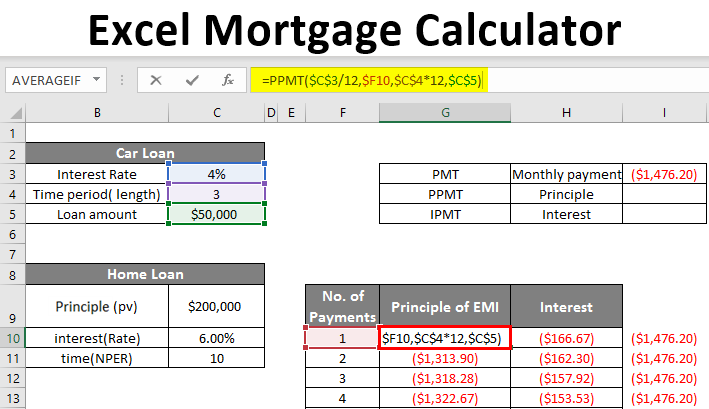Viewport: 709px width, 409px height.
Task: Select the Interest cell in row 5
Action: tap(567, 214)
